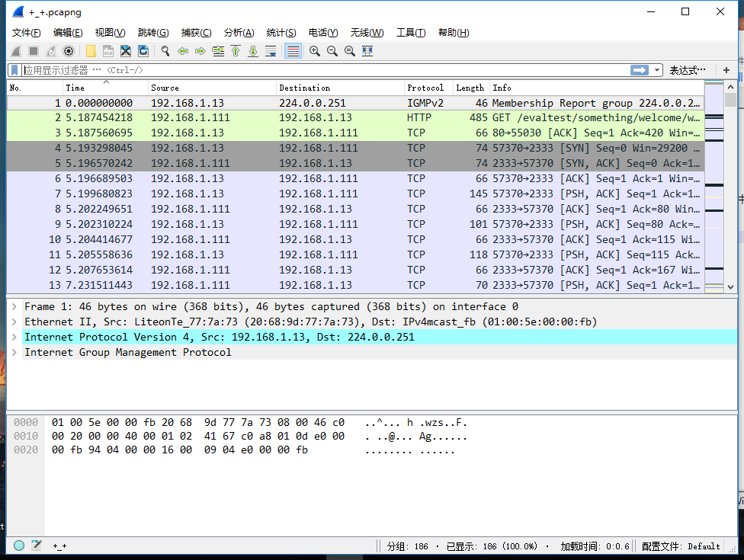
Task: Start capturing packets with shark fin icon
Action: (x=16, y=51)
